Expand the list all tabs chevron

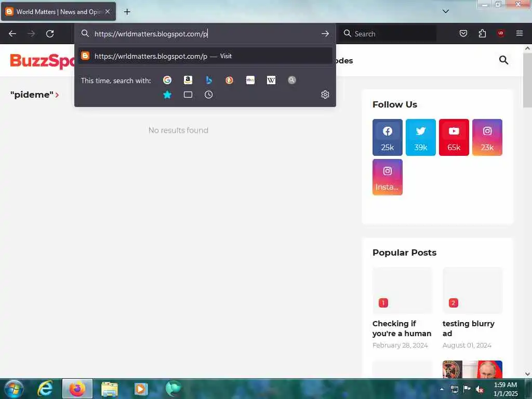(446, 11)
